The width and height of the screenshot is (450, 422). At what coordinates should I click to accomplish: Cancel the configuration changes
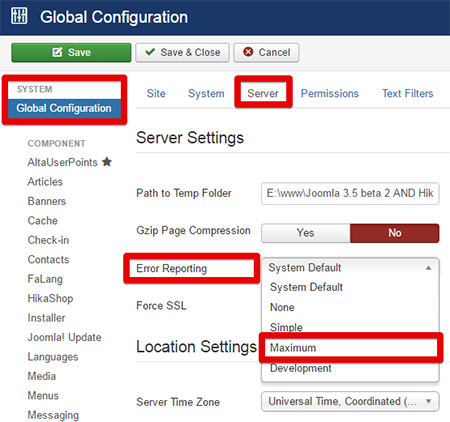click(266, 52)
